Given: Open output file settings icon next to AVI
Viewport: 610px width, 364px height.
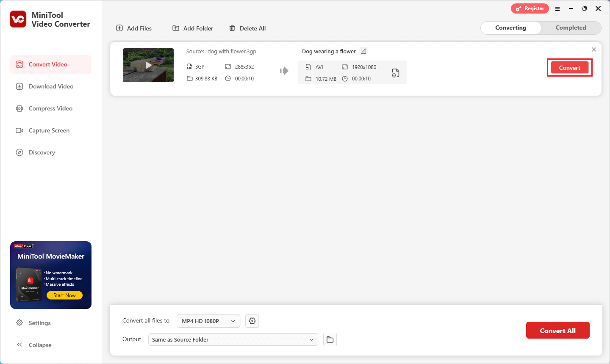Looking at the screenshot, I should click(395, 73).
